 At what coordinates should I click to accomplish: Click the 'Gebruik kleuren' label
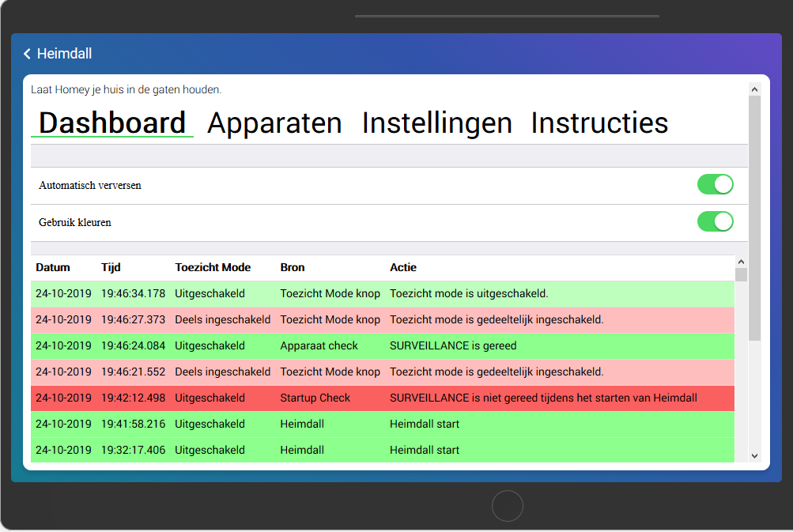click(75, 222)
